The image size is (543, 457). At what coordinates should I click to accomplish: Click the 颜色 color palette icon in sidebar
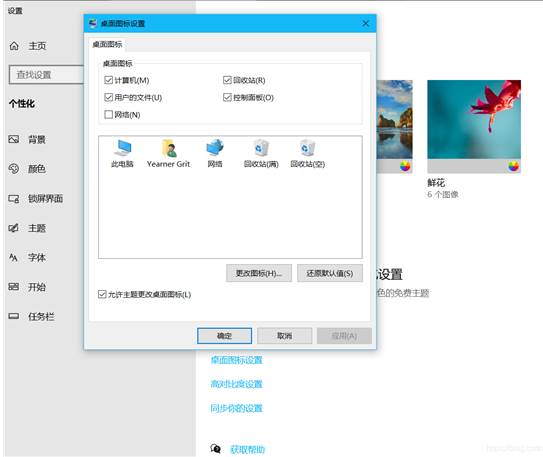click(x=14, y=169)
